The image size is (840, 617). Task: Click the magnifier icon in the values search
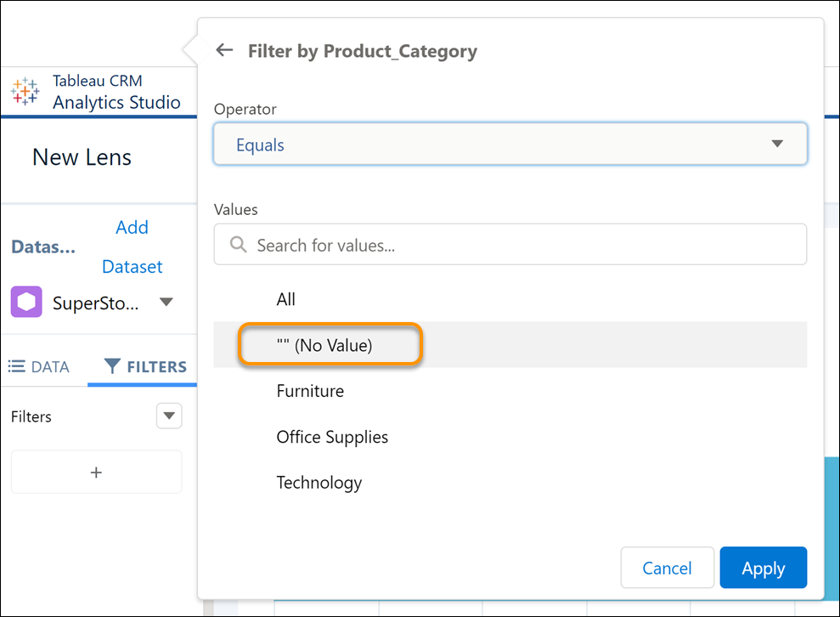point(238,245)
